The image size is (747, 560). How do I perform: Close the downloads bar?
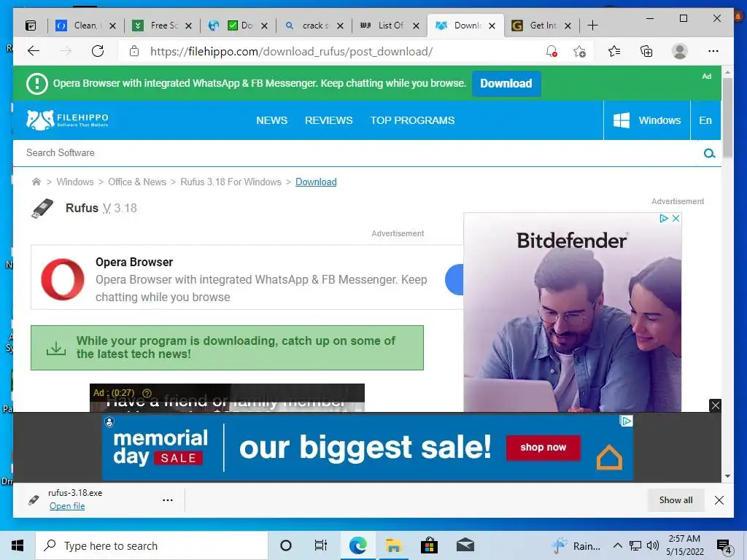tap(719, 500)
